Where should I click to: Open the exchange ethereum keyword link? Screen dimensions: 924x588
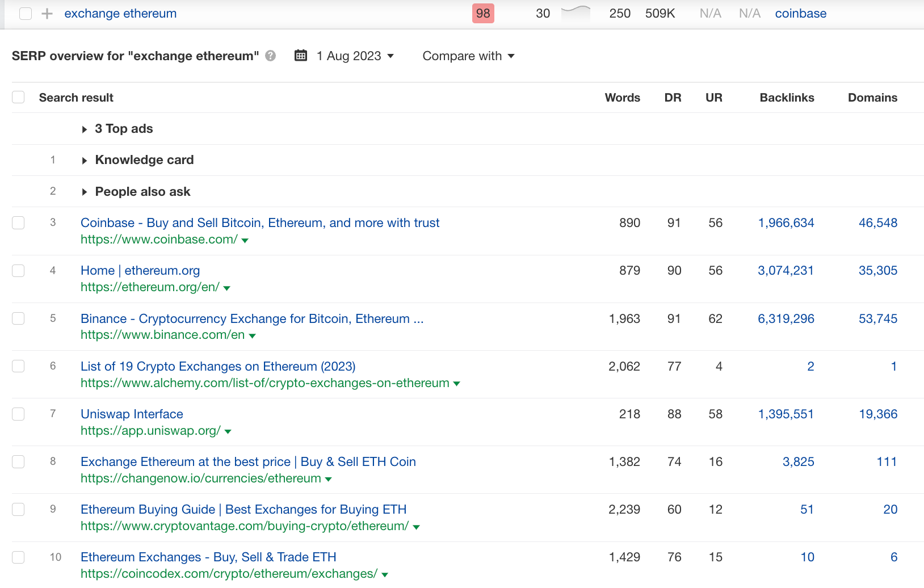click(x=120, y=13)
